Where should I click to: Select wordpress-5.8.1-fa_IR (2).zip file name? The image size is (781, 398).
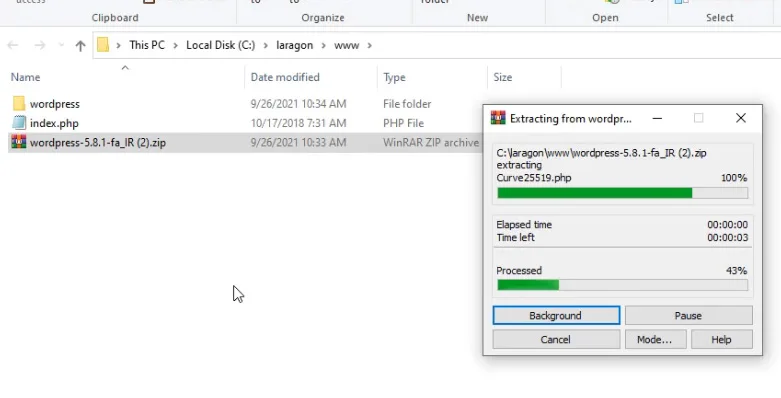(98, 142)
